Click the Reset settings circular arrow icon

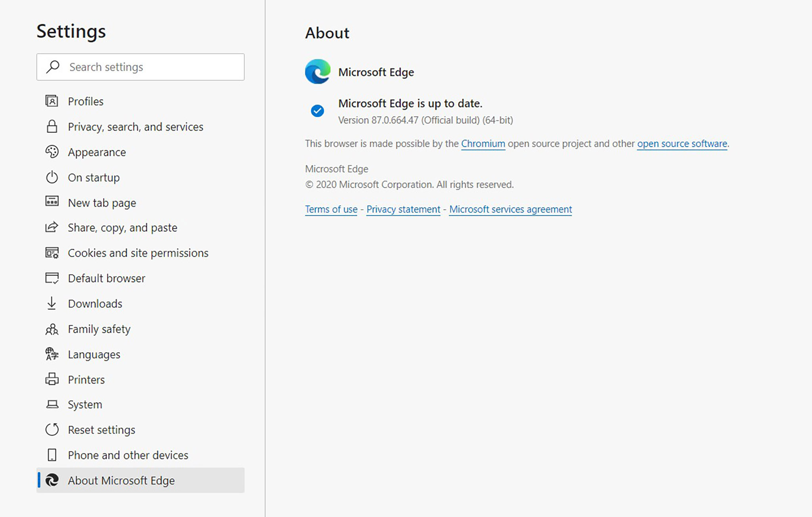[x=52, y=429]
